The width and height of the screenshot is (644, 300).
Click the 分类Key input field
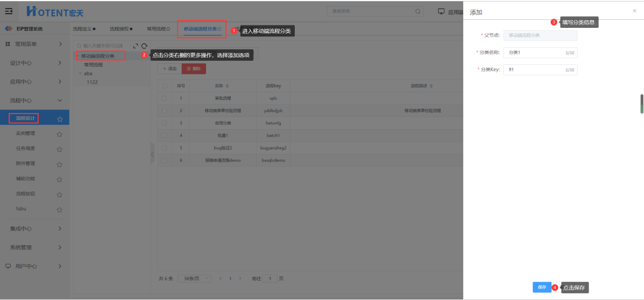pyautogui.click(x=540, y=70)
